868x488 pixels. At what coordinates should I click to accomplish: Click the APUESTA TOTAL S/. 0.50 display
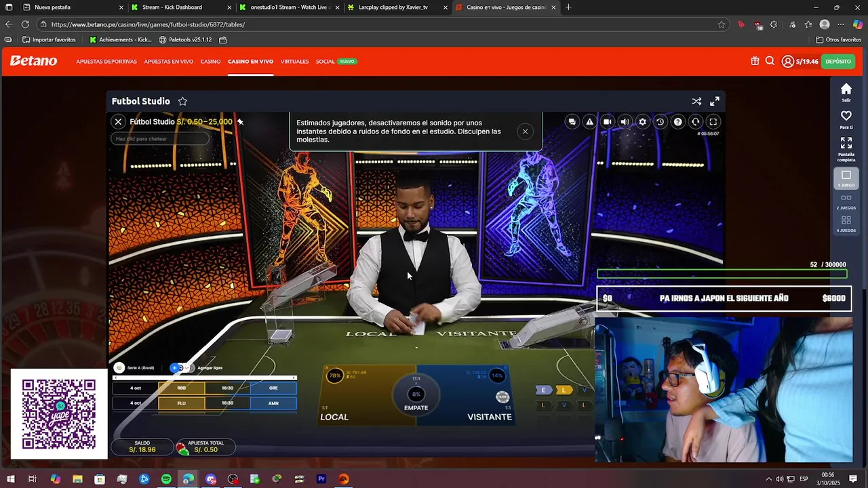point(205,447)
